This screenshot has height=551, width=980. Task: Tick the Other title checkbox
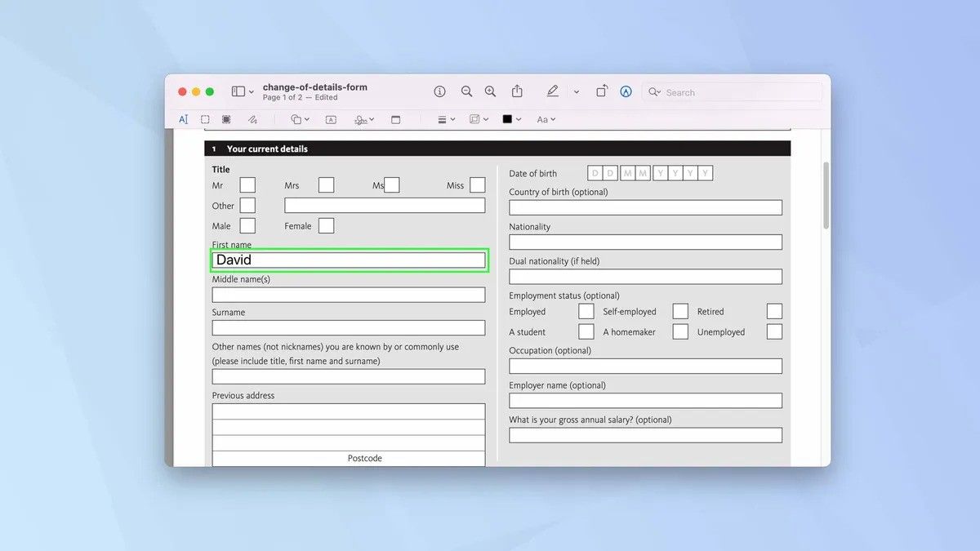click(x=247, y=206)
